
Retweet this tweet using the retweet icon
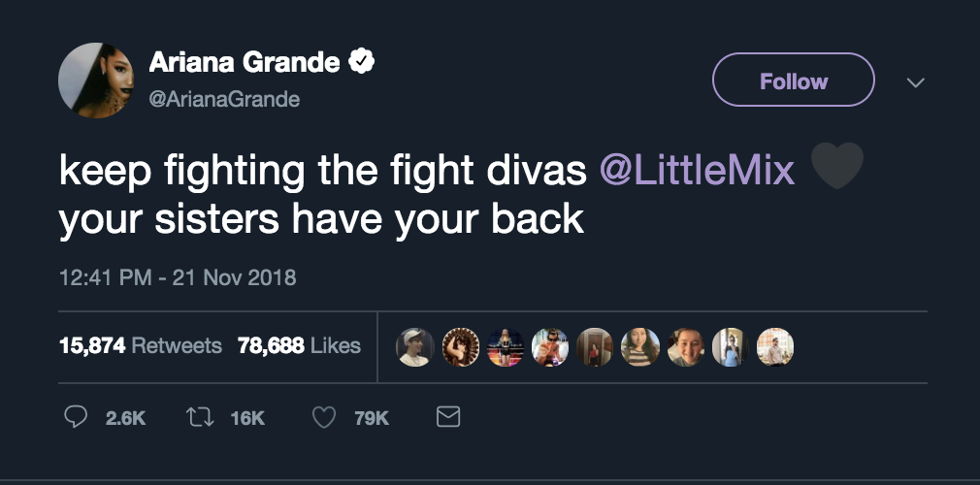tap(200, 417)
